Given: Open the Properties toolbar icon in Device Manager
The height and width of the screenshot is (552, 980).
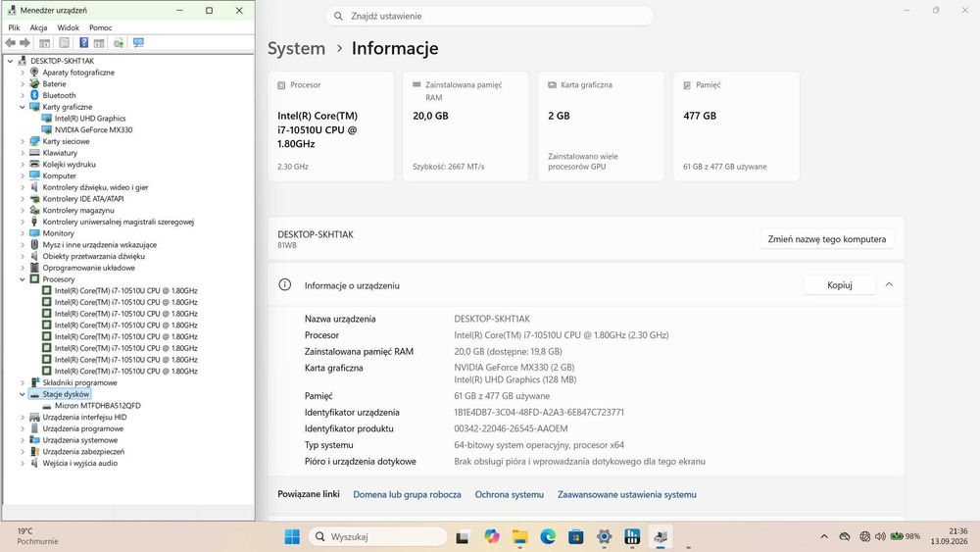Looking at the screenshot, I should tap(64, 42).
